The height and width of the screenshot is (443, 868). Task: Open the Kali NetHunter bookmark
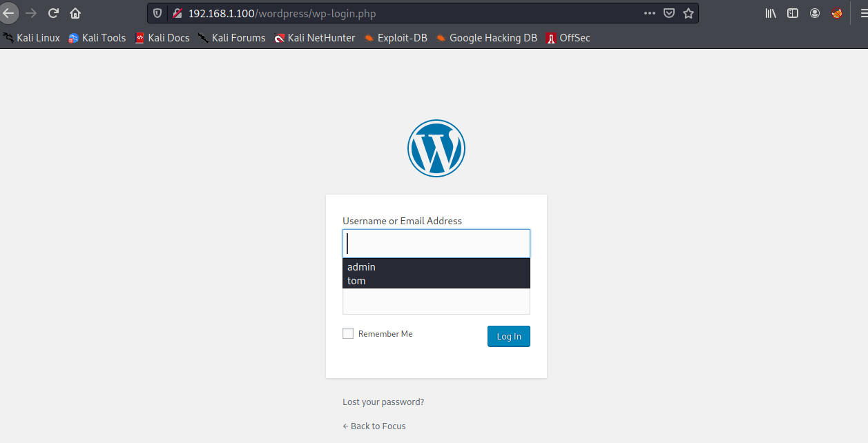pyautogui.click(x=315, y=38)
